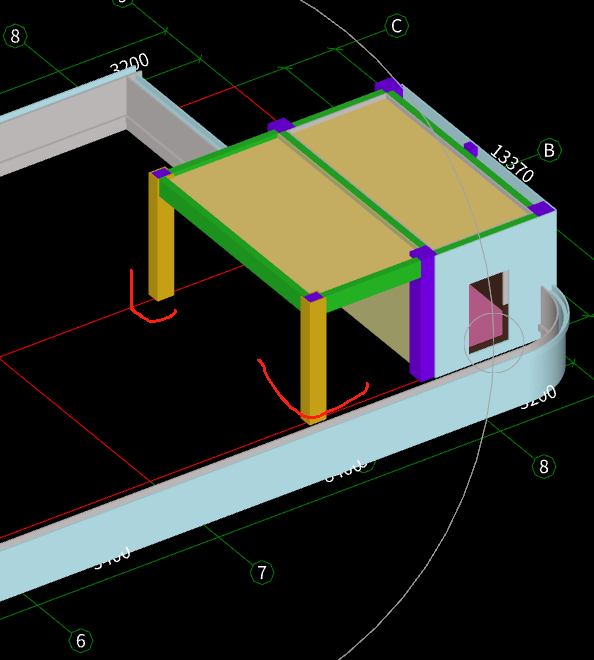Select the tall purple column beside the wall

(422, 316)
